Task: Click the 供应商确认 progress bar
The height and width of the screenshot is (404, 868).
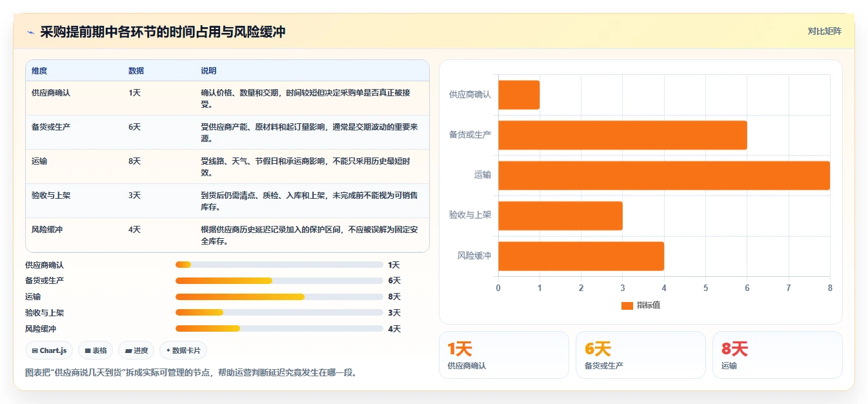Action: [x=279, y=265]
